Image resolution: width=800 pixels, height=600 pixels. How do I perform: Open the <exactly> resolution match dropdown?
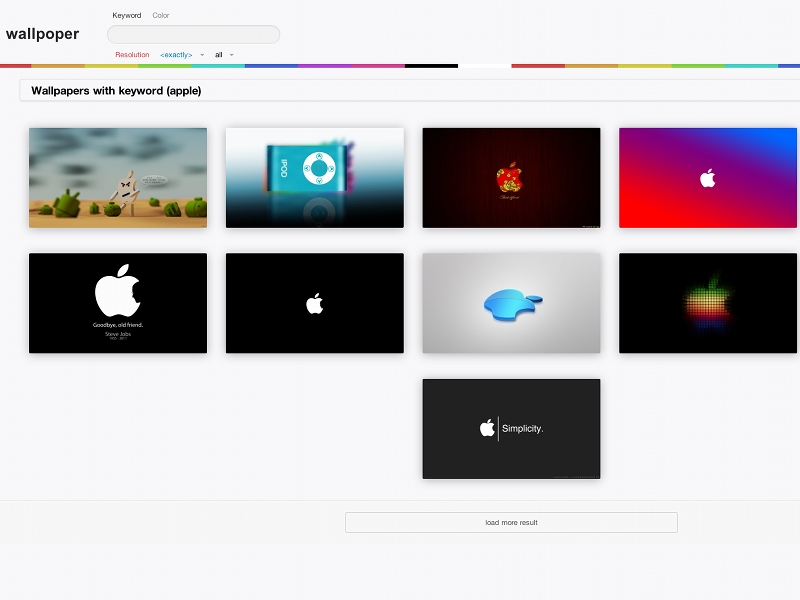coord(181,55)
